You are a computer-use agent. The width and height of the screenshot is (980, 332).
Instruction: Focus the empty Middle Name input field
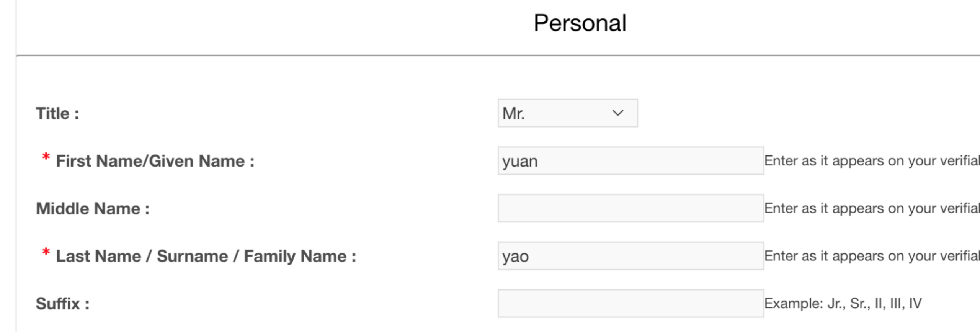pos(630,208)
